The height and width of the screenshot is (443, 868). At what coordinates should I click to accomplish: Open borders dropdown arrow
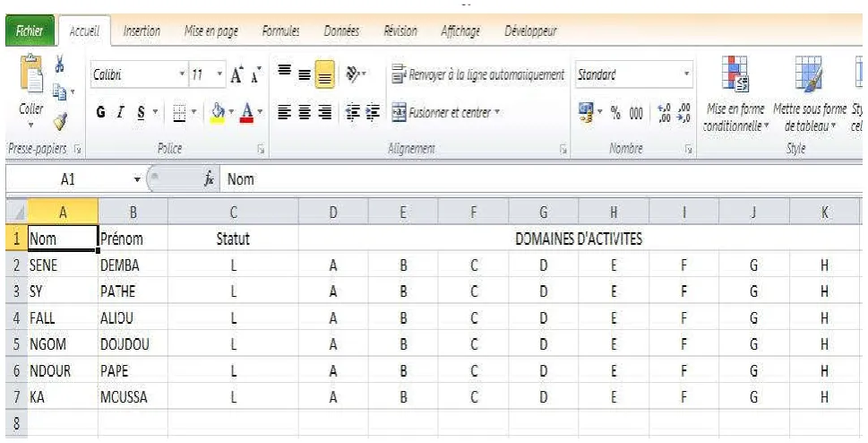click(193, 113)
